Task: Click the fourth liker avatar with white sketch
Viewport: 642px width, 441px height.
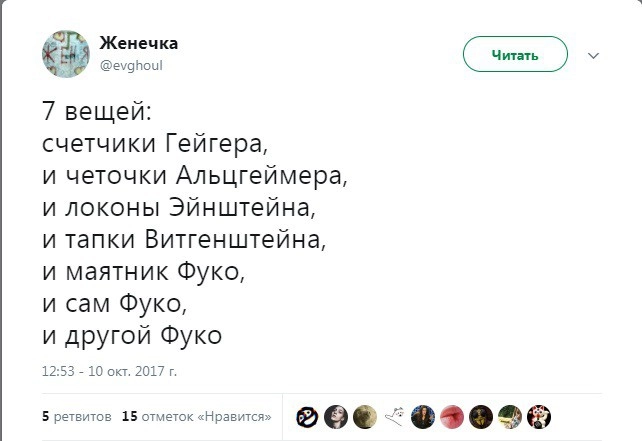Action: coord(394,416)
